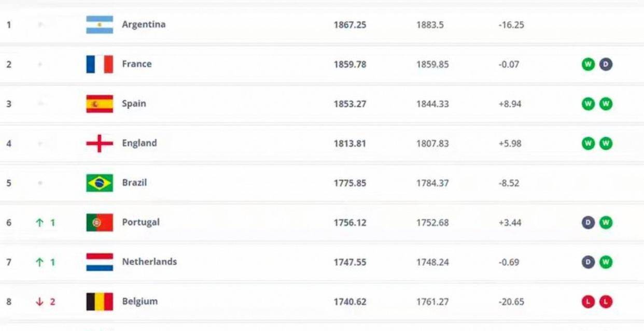The width and height of the screenshot is (644, 331).
Task: Click Belgium's first red L badge
Action: (588, 301)
